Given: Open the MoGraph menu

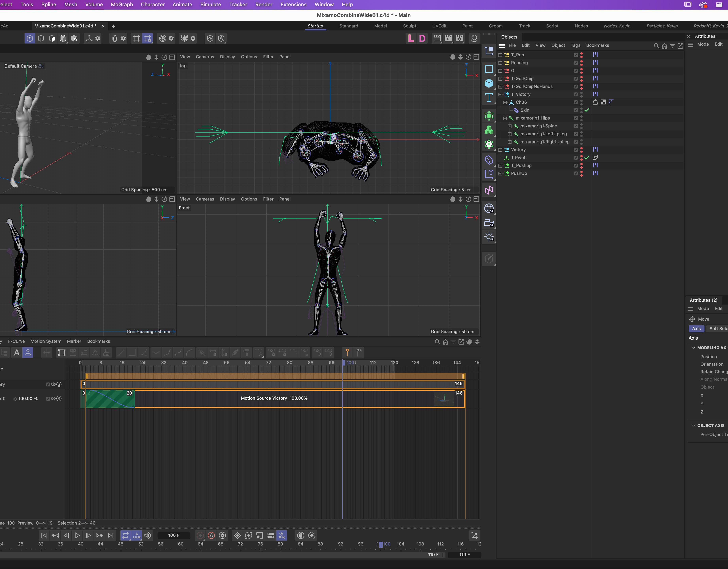Looking at the screenshot, I should pyautogui.click(x=122, y=5).
